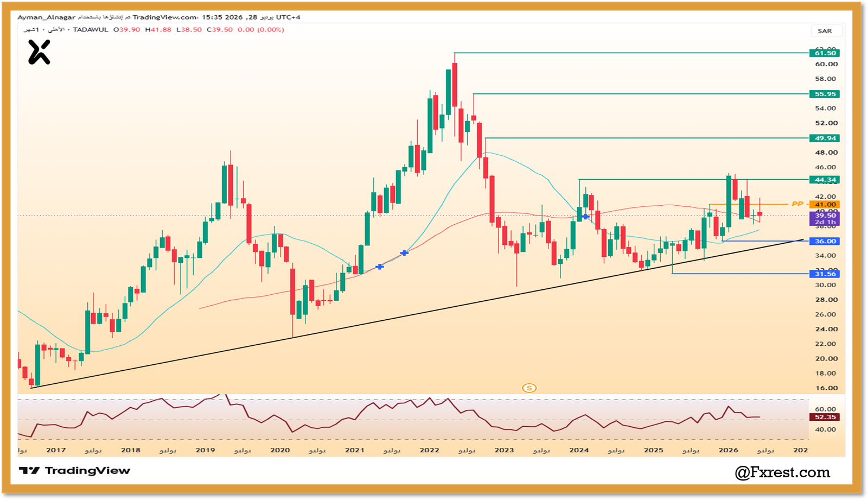This screenshot has width=868, height=500.
Task: Click the latest red monthly candle
Action: click(760, 214)
